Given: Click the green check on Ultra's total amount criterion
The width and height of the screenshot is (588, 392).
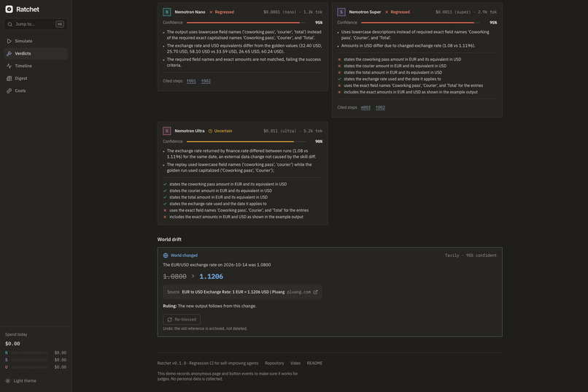Looking at the screenshot, I should [165, 197].
